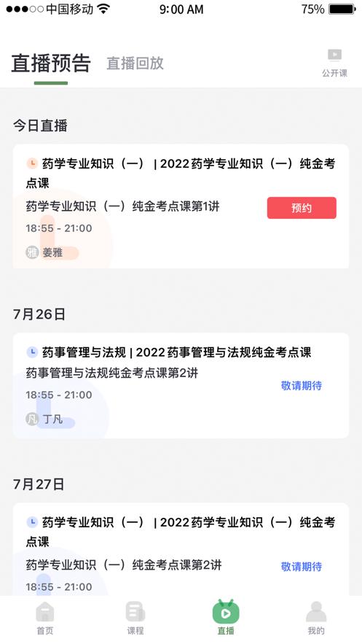Tap blue clock icon in 7月27日 card

coord(32,522)
